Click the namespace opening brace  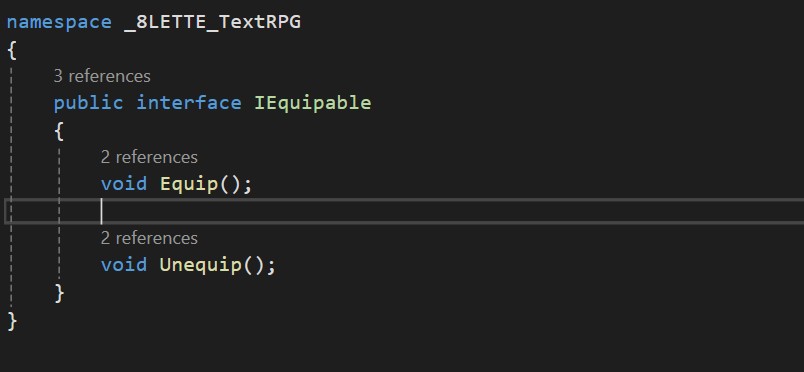[12, 51]
